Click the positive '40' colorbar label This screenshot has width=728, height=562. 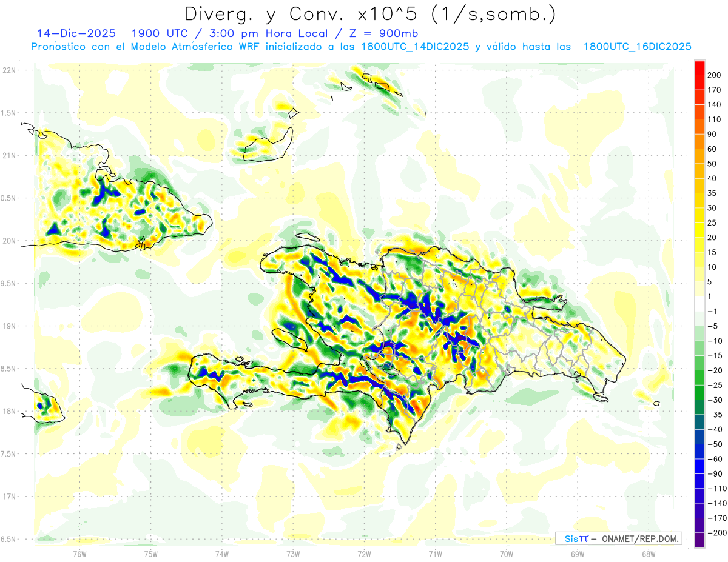pos(713,178)
